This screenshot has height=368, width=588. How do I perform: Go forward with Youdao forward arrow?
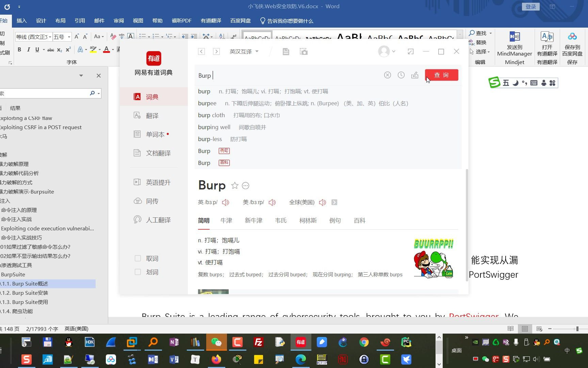pos(216,51)
